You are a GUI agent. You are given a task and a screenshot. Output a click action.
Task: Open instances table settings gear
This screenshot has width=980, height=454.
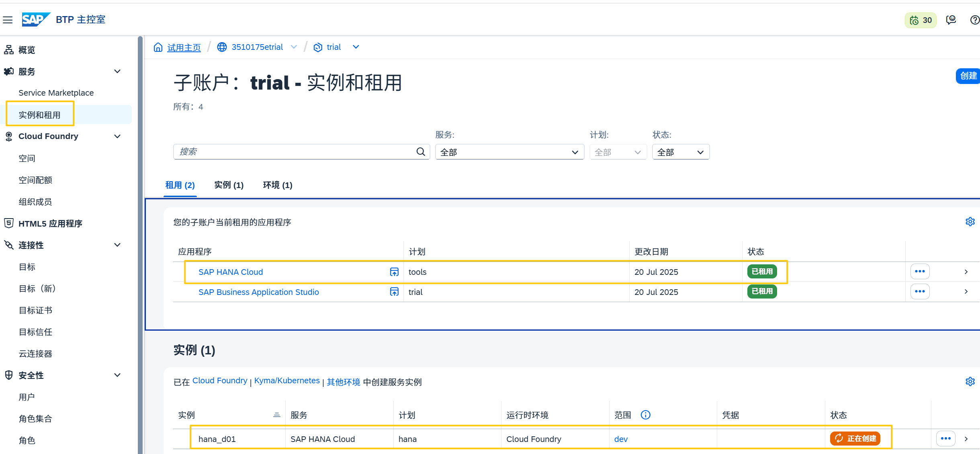point(970,381)
